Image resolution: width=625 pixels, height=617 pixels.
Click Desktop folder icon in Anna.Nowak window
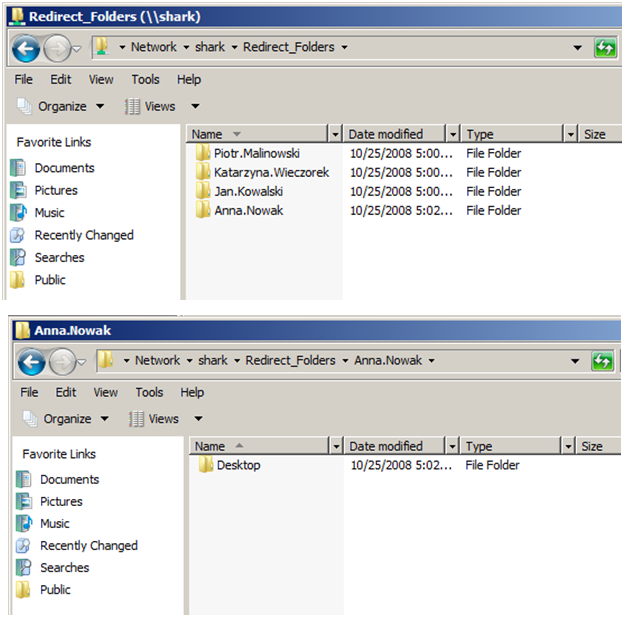click(x=206, y=465)
